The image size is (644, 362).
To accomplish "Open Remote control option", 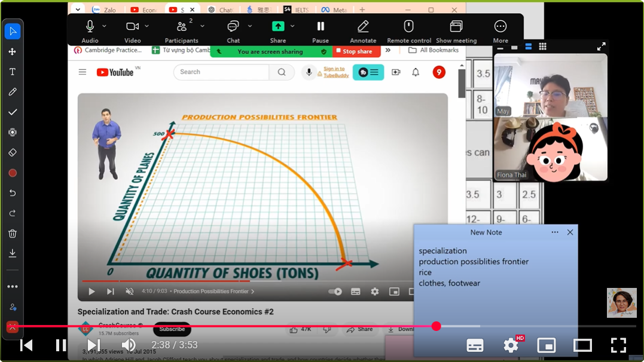I will (408, 31).
